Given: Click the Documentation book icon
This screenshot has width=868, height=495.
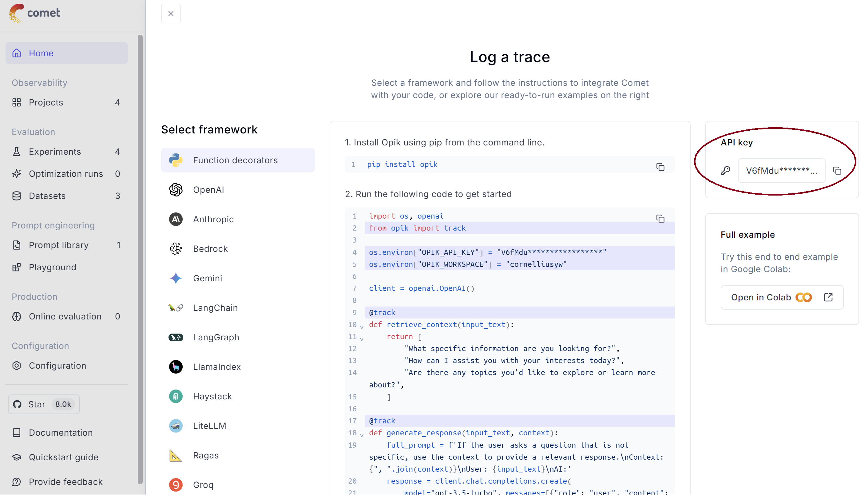Looking at the screenshot, I should pyautogui.click(x=17, y=433).
